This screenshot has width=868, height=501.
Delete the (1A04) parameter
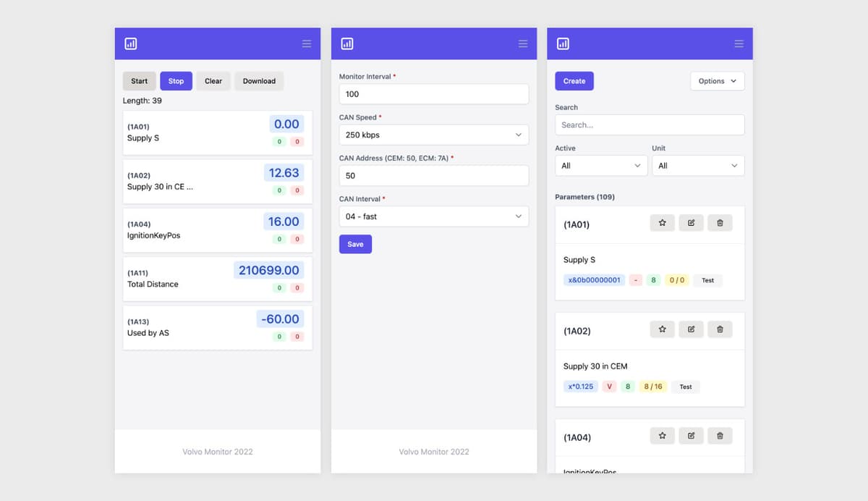(x=720, y=436)
